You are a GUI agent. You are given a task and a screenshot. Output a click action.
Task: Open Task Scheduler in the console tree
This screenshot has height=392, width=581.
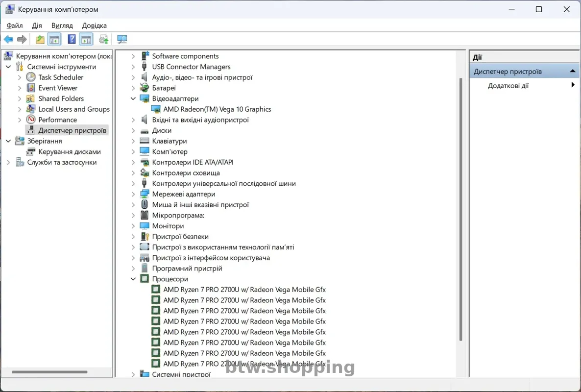61,77
